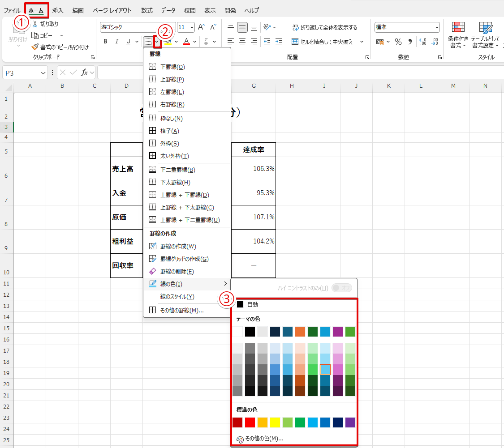Screen dimensions: 504x448
Task: Click 折り返して全体を表示する wrap text button
Action: 325,27
